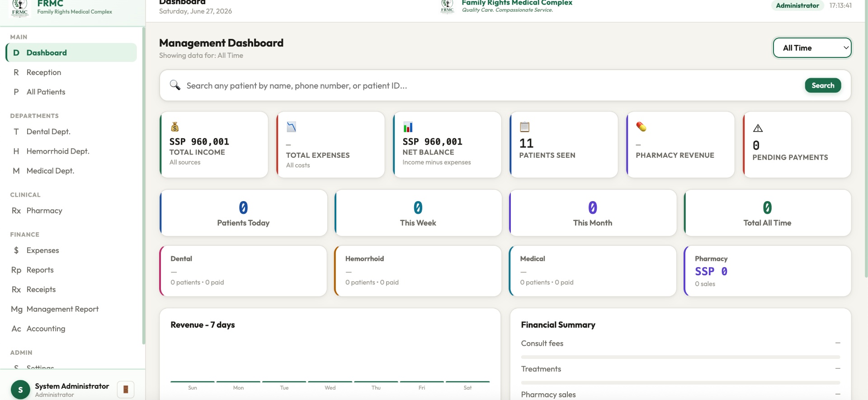Click the Dental Dept 'T' sidebar icon
Screen dimensions: 868x400
pyautogui.click(x=16, y=132)
